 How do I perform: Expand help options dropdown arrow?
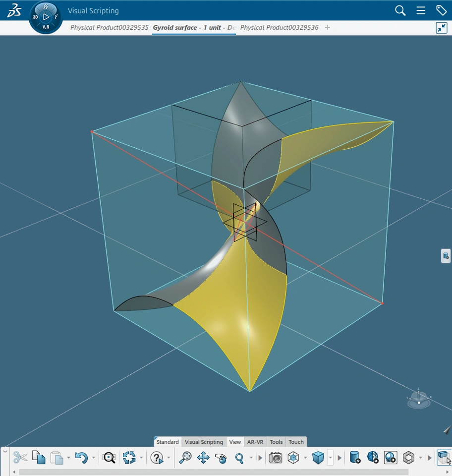tap(169, 458)
